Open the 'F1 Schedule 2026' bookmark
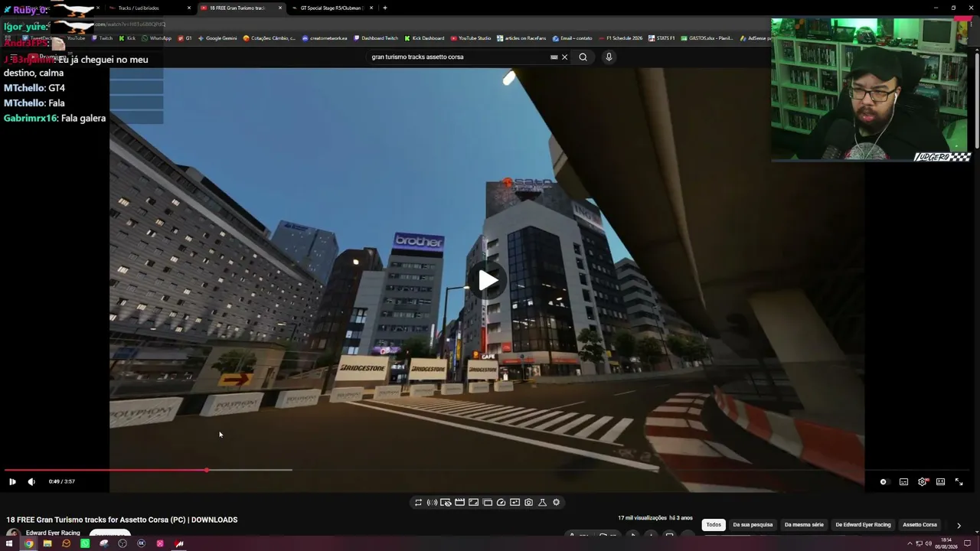The width and height of the screenshot is (980, 551). coord(620,38)
